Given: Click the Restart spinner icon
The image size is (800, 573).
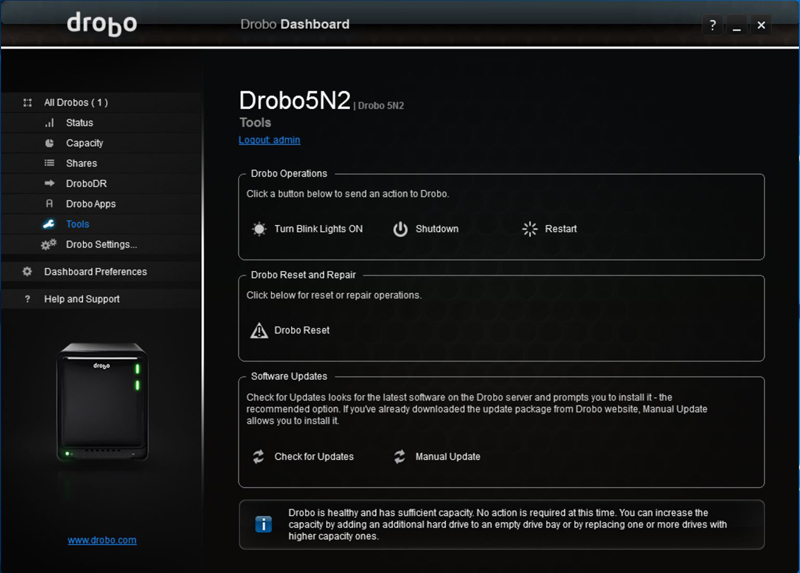Looking at the screenshot, I should 530,229.
